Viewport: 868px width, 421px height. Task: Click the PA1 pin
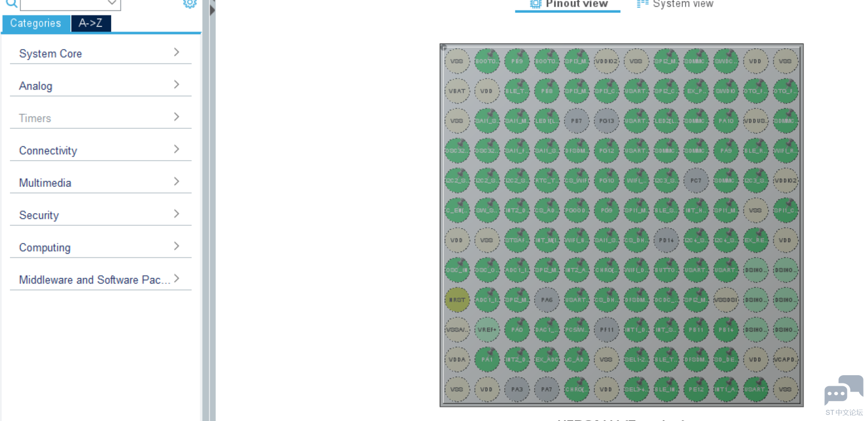(x=487, y=360)
